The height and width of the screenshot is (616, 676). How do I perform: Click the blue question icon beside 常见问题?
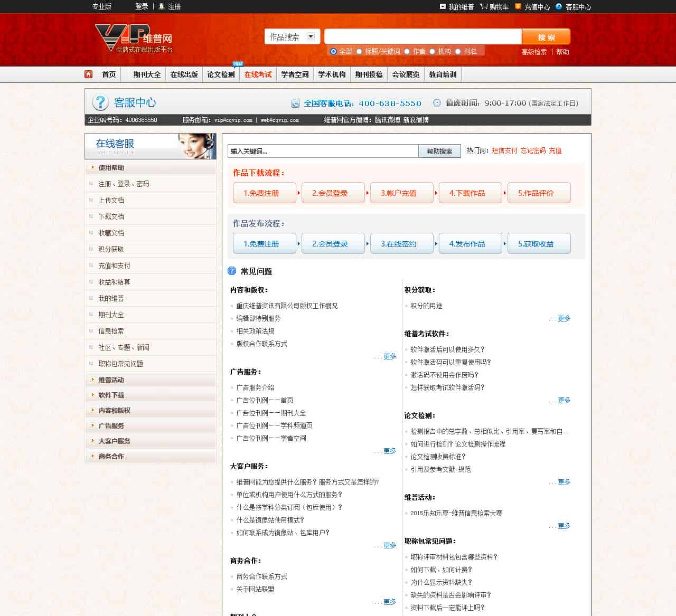[x=232, y=271]
